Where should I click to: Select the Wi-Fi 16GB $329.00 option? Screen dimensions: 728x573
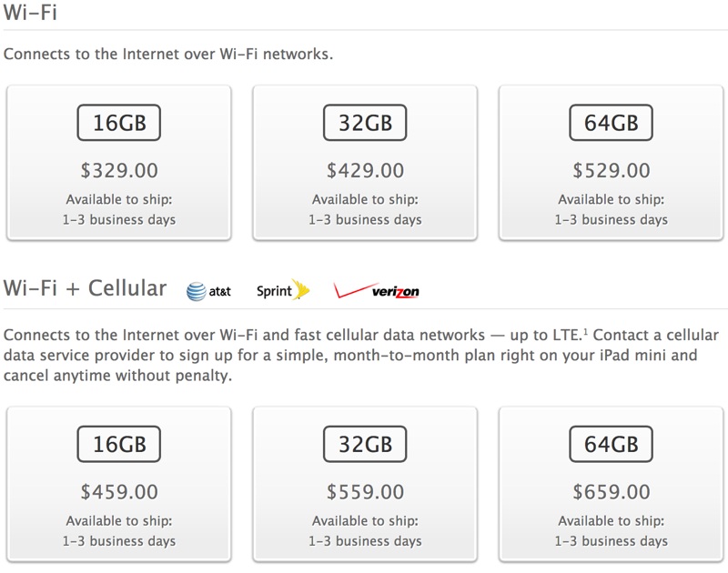point(119,163)
